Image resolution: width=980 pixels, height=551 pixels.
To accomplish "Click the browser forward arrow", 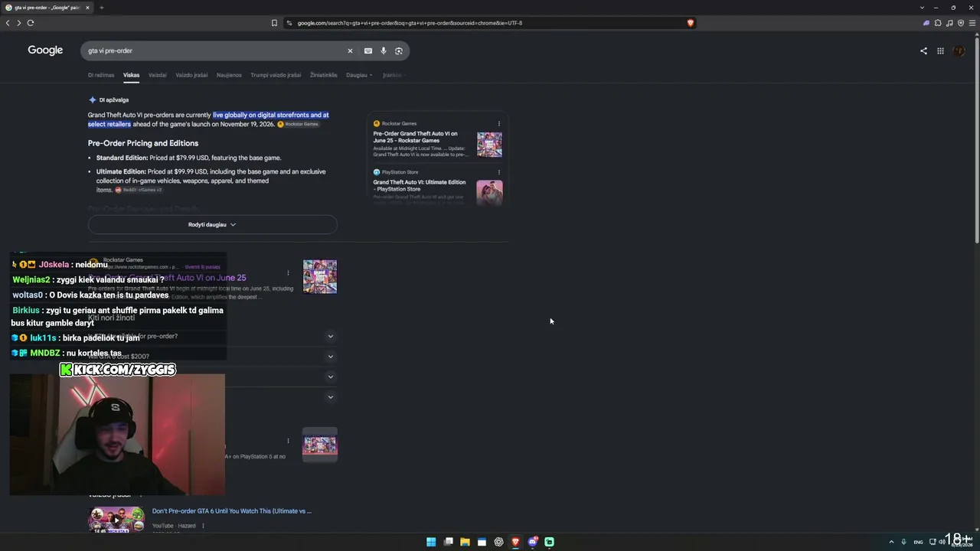I will 19,23.
